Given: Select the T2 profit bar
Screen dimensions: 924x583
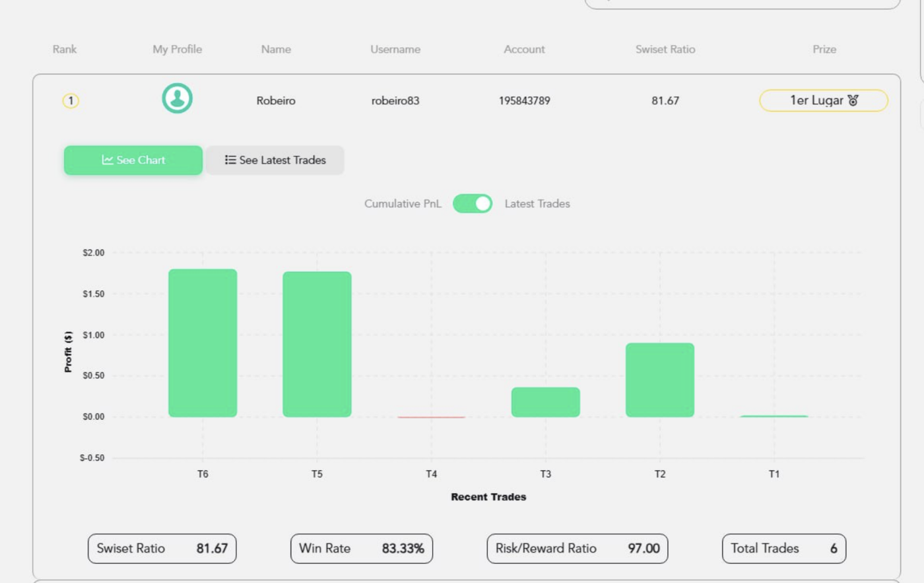Looking at the screenshot, I should pyautogui.click(x=659, y=380).
